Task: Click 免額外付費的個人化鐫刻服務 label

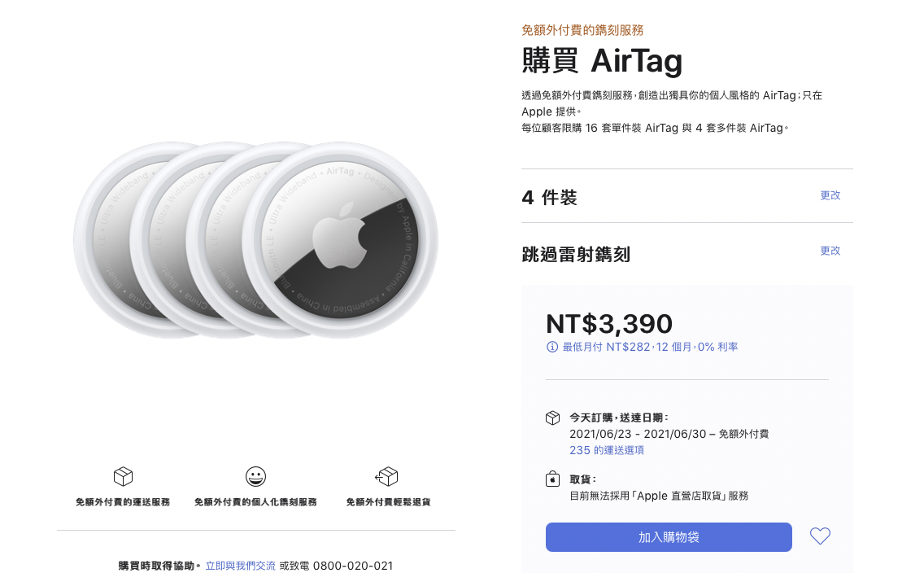Action: pos(255,502)
